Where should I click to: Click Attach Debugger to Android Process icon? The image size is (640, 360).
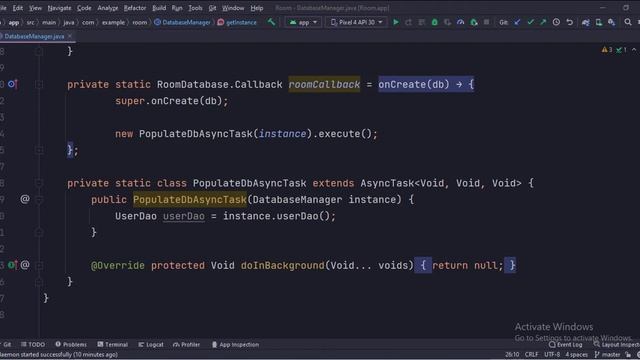(474, 22)
